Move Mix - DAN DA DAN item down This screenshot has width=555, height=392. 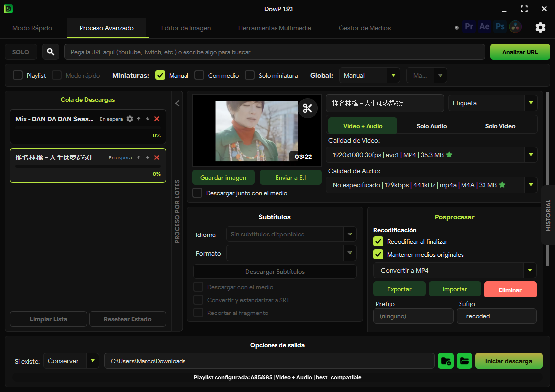[148, 119]
